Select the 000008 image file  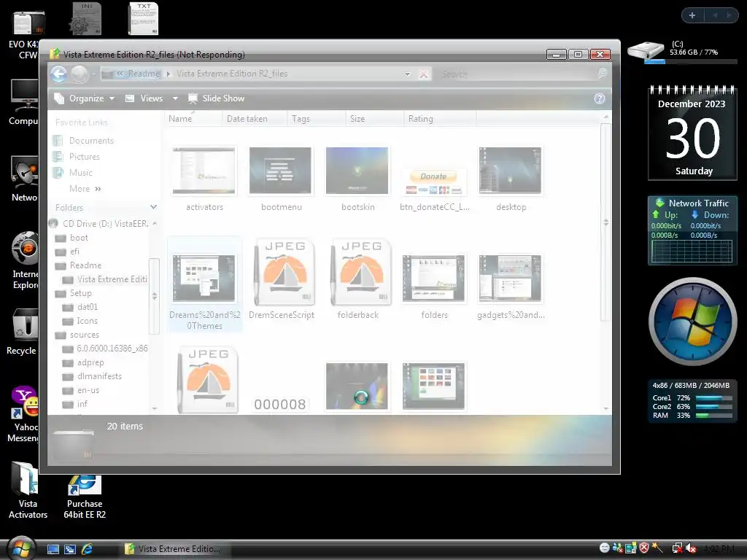pyautogui.click(x=280, y=404)
